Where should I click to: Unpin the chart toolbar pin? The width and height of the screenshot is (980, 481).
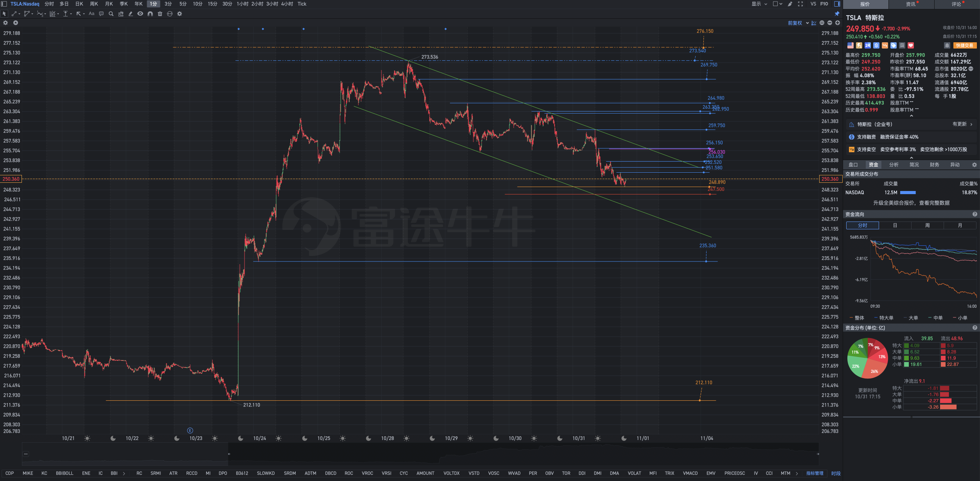[x=837, y=14]
